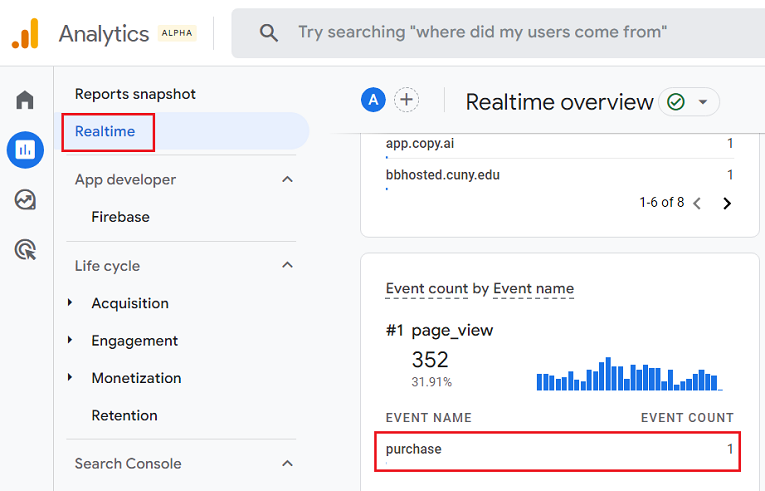Viewport: 765px width, 491px height.
Task: Collapse the Life cycle section
Action: pyautogui.click(x=287, y=266)
